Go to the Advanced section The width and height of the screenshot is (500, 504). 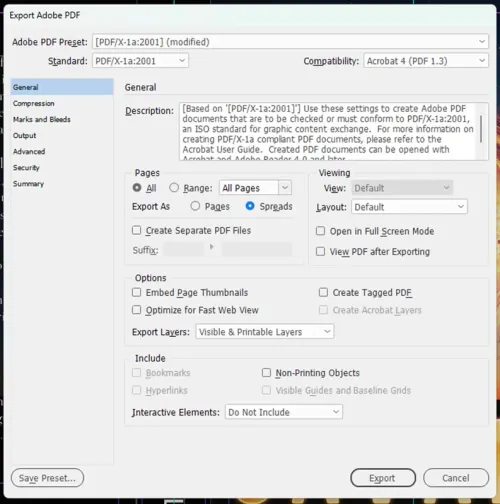pos(29,151)
